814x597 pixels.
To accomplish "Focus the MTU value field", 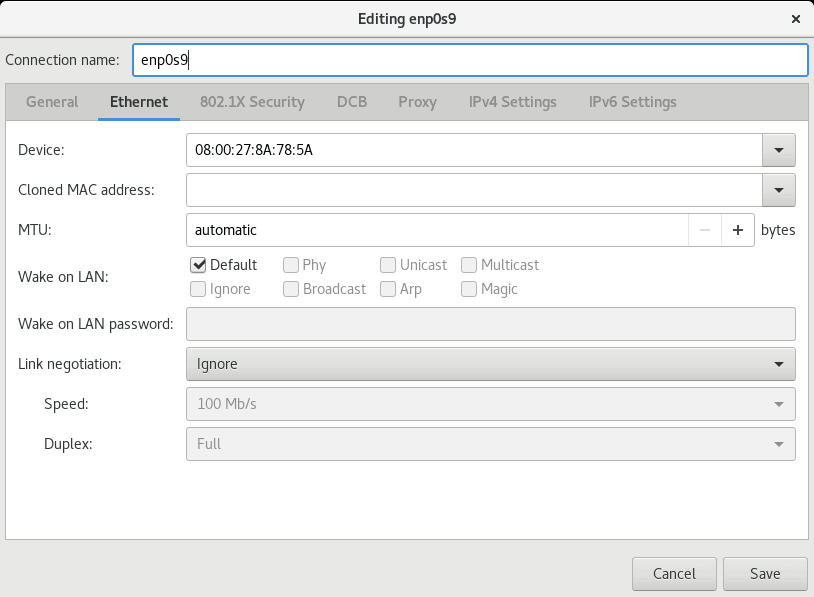I will 437,230.
